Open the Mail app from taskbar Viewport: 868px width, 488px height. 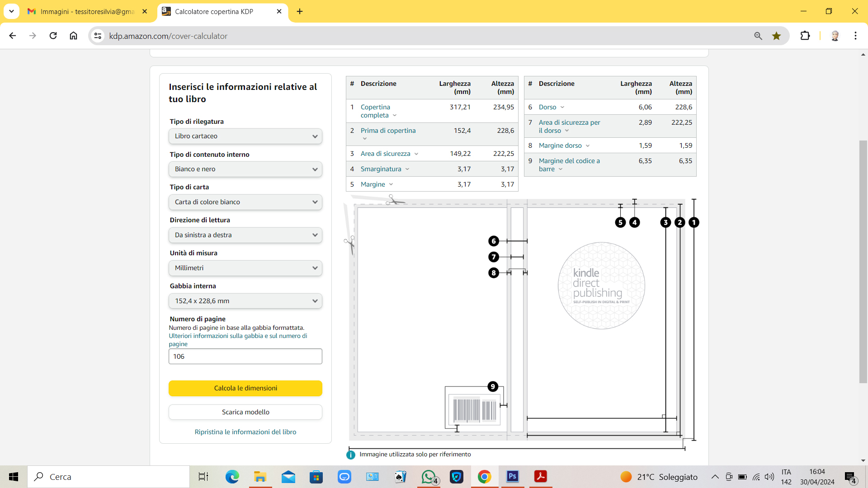pyautogui.click(x=288, y=477)
